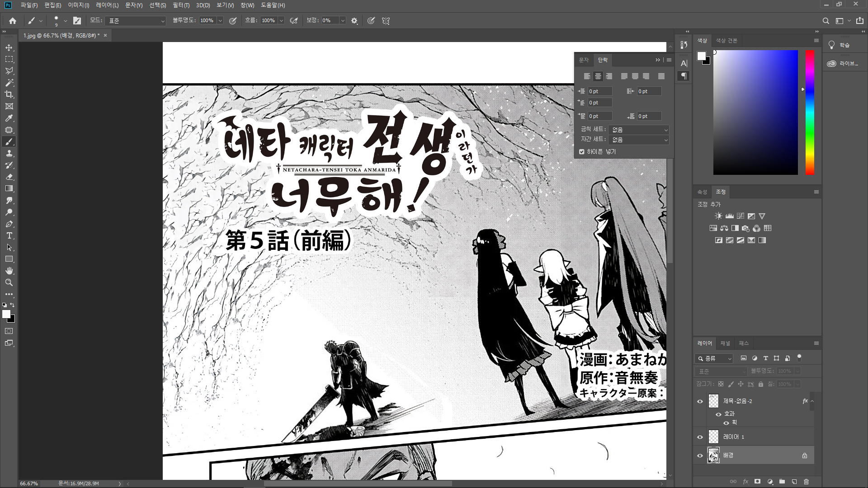Toggle visibility of 획 stroke effect
Viewport: 868px width, 488px height.
726,423
